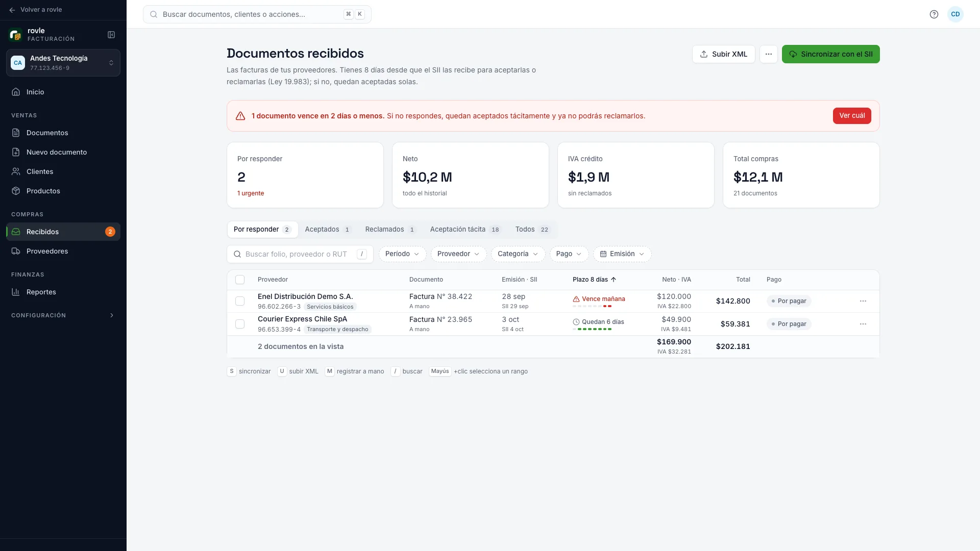Image resolution: width=980 pixels, height=551 pixels.
Task: Collapse the sidebar with the panel icon
Action: [x=111, y=35]
